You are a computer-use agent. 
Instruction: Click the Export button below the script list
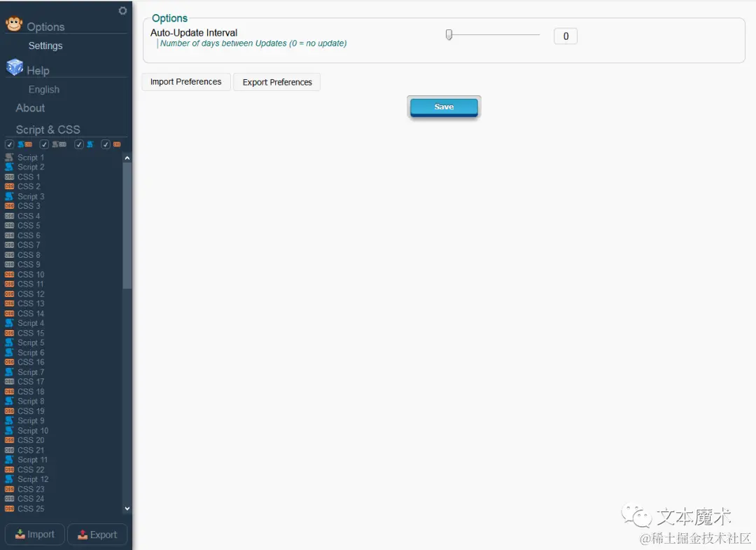(97, 534)
